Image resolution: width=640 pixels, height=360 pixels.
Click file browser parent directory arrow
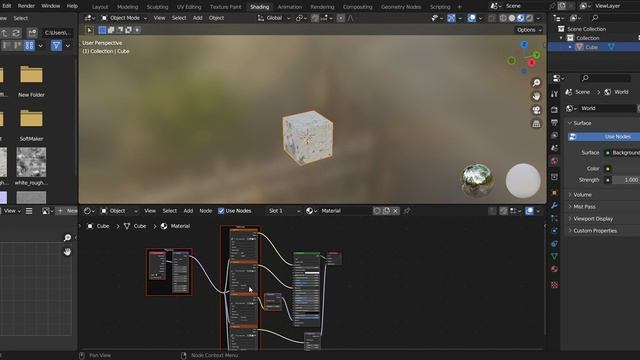point(4,33)
